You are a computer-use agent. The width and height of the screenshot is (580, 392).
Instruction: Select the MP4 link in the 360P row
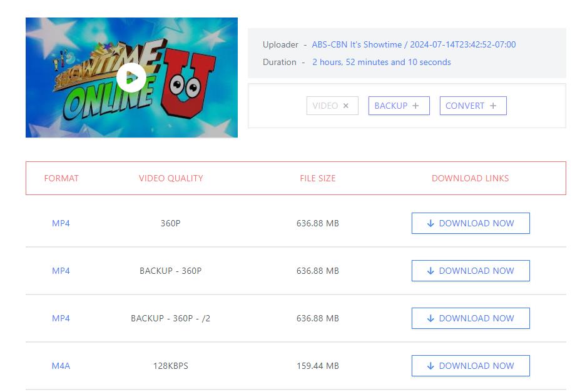point(61,223)
